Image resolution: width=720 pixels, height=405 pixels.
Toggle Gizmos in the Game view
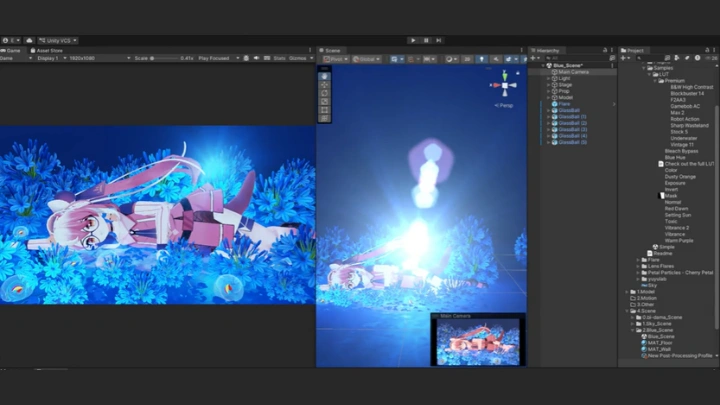pos(298,58)
